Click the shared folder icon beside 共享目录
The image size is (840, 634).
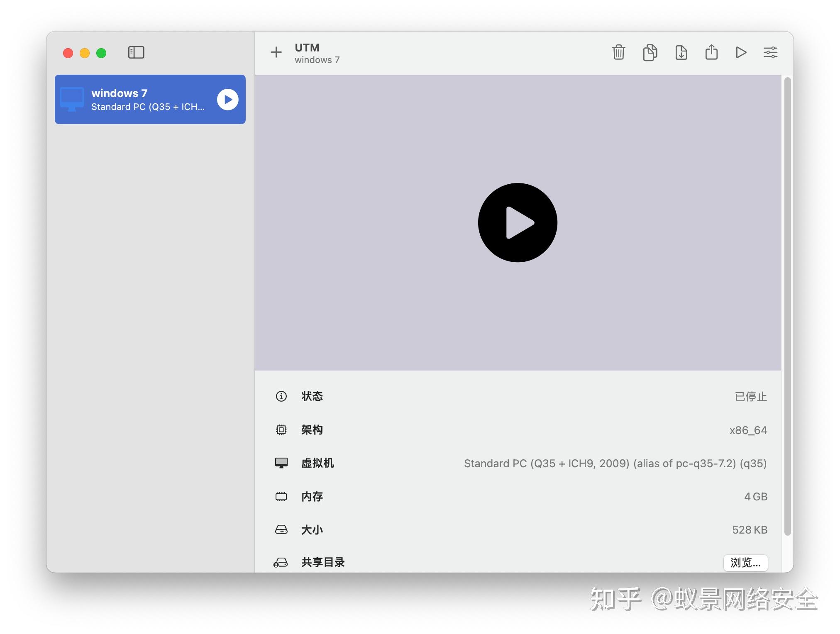coord(282,563)
